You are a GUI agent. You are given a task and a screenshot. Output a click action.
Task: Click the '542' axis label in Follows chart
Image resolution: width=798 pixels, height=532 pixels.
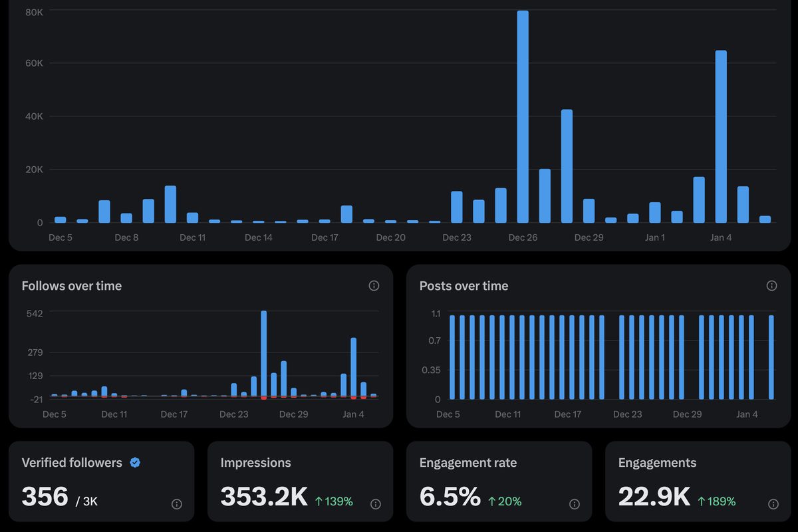pos(34,313)
